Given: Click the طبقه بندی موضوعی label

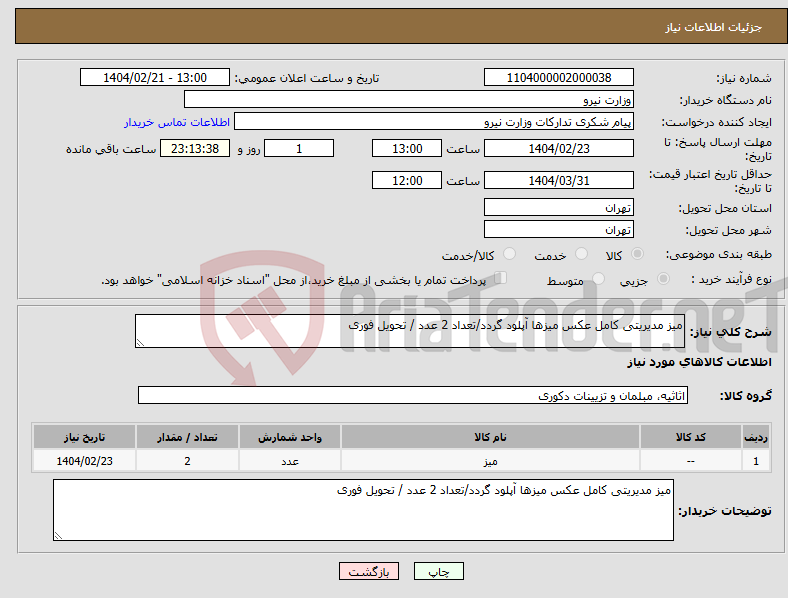Looking at the screenshot, I should point(719,254).
